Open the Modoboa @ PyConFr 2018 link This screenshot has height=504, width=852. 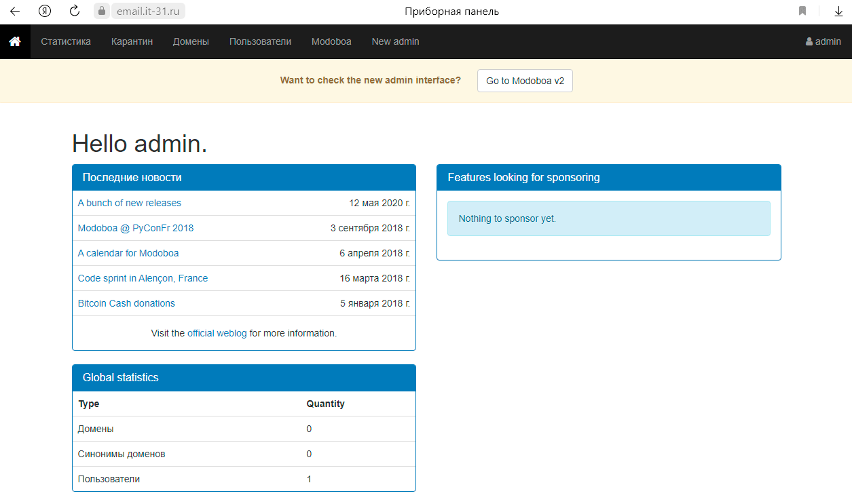[x=136, y=228]
